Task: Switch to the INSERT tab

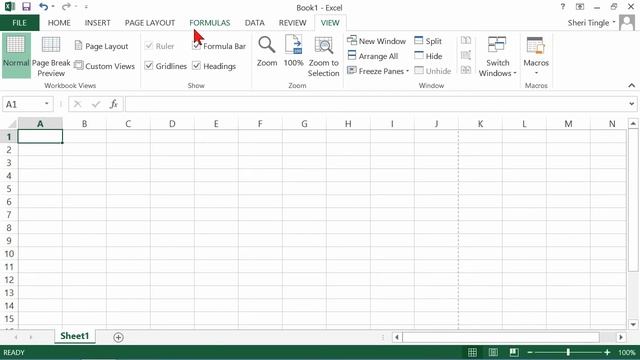Action: point(98,23)
